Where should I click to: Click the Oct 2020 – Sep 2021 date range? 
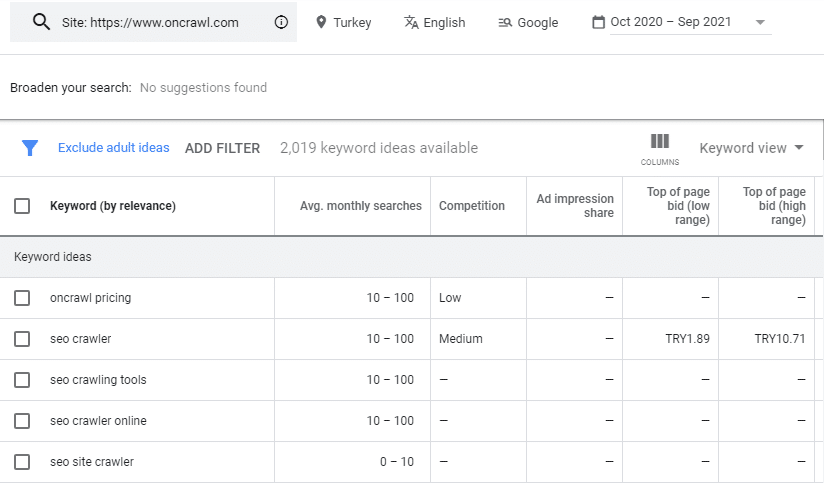[x=671, y=22]
